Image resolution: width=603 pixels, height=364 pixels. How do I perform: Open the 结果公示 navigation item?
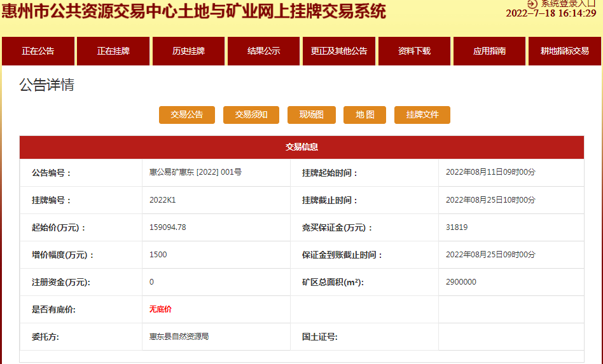click(263, 51)
